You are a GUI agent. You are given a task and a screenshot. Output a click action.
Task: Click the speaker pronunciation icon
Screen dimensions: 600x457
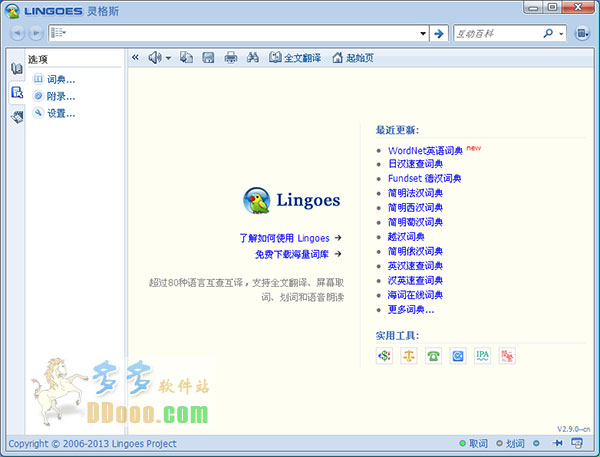coord(155,58)
